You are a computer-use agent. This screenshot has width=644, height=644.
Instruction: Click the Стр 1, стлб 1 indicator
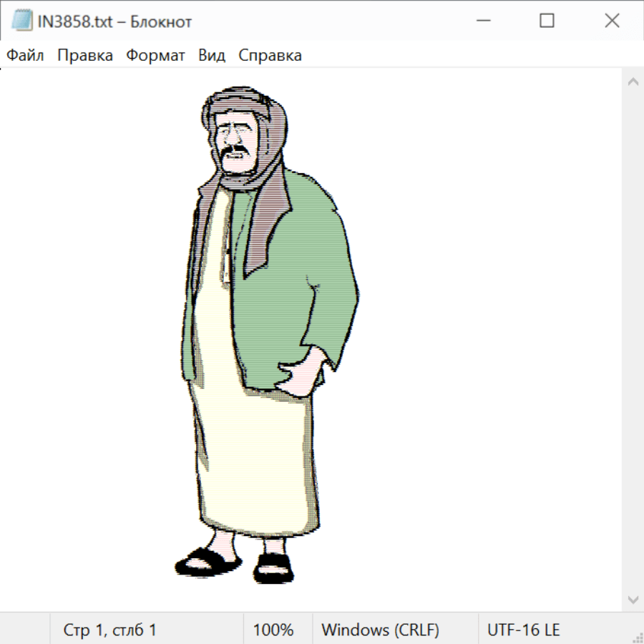click(110, 630)
